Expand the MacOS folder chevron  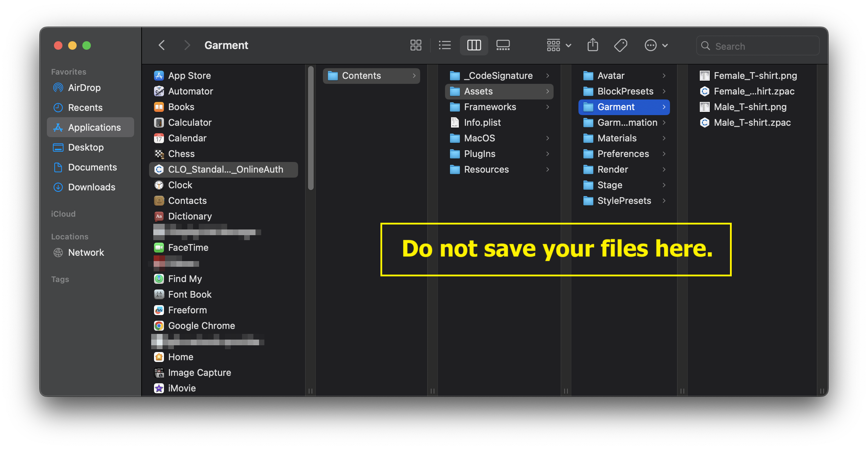coord(548,138)
